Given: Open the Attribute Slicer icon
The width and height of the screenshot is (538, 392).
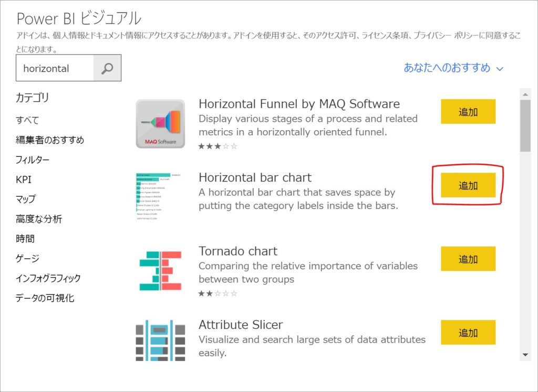Looking at the screenshot, I should [160, 340].
